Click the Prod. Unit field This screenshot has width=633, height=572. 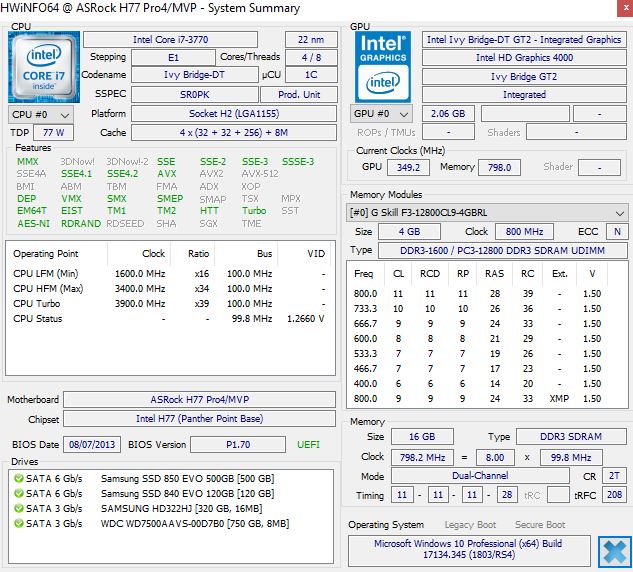(x=299, y=94)
